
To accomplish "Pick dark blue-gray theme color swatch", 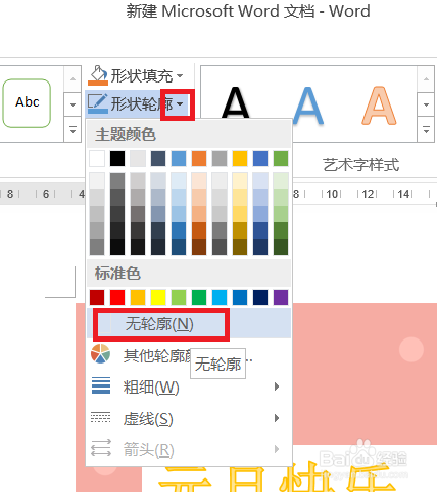I will pos(158,158).
